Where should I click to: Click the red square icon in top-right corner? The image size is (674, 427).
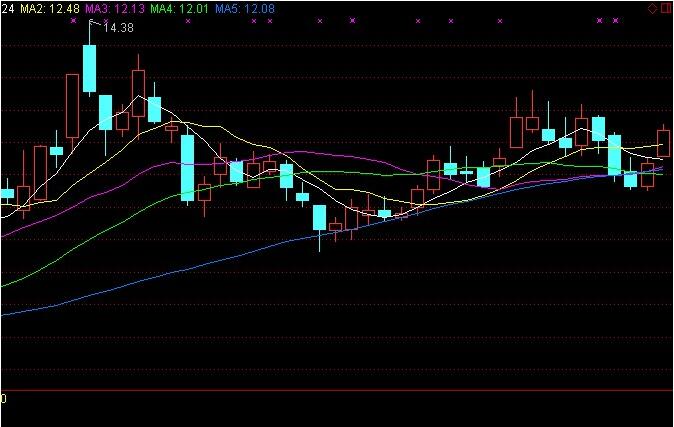(665, 8)
